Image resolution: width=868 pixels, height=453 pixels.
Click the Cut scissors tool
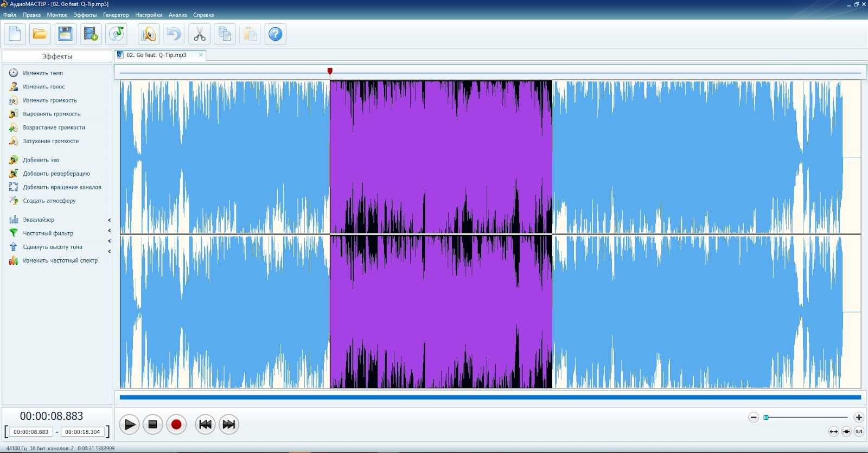[x=199, y=34]
